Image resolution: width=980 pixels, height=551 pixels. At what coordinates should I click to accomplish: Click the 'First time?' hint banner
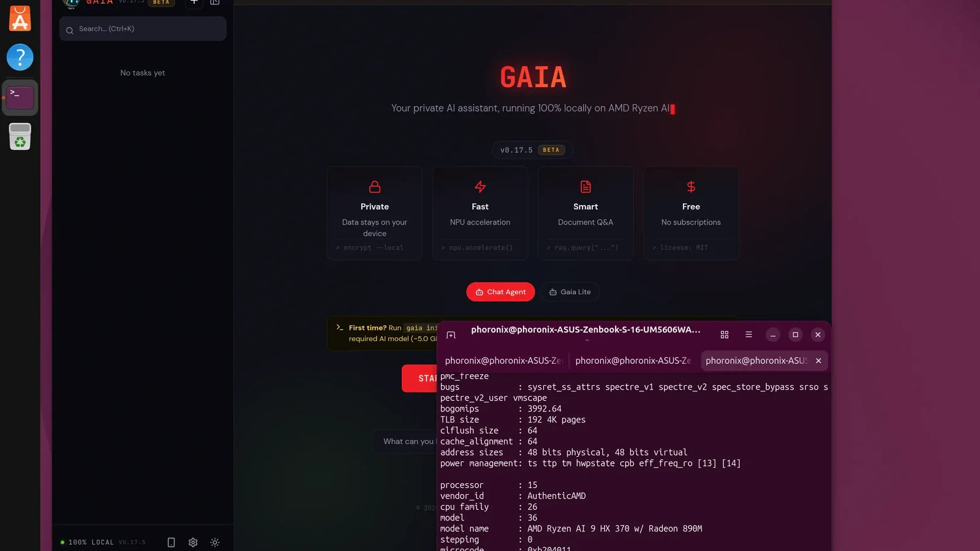point(383,333)
